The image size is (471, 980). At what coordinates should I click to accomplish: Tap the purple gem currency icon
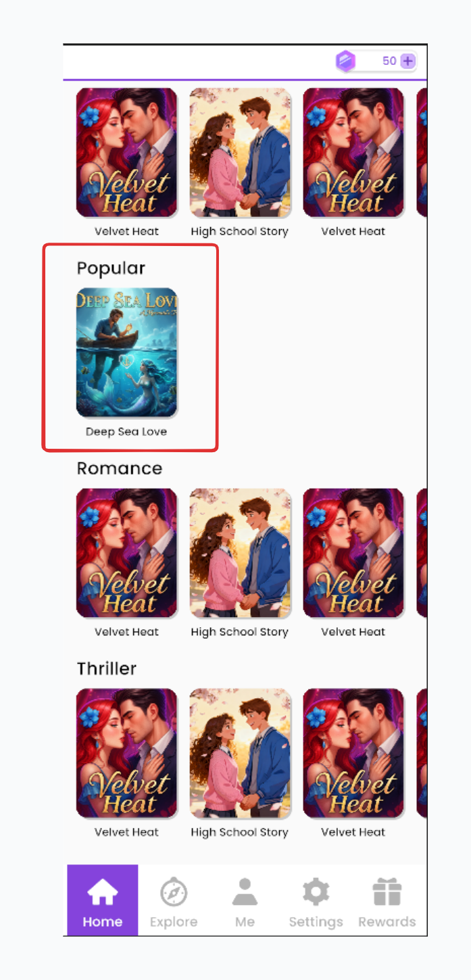(346, 62)
